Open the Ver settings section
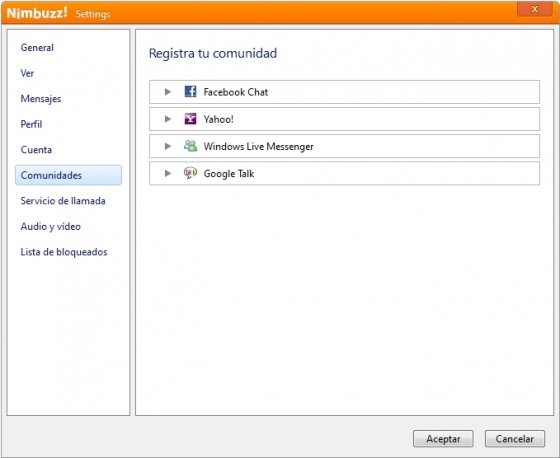 point(27,73)
